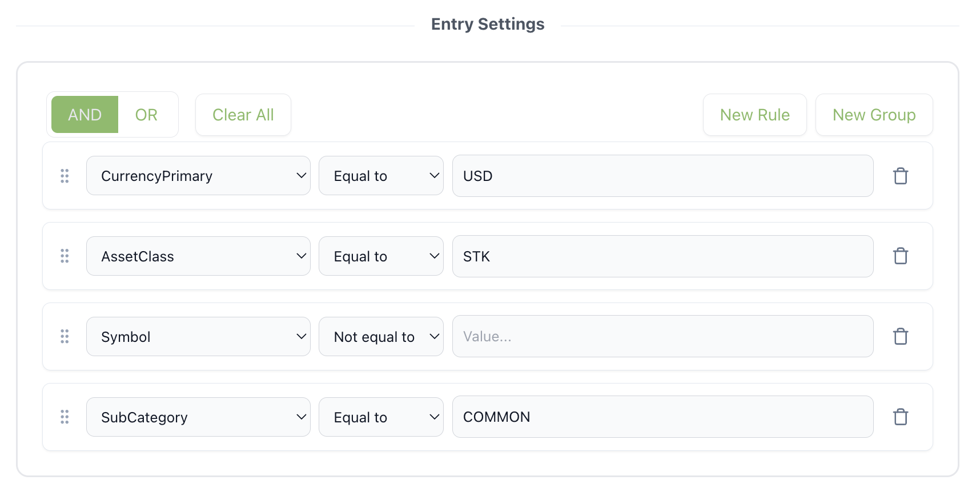Viewport: 980px width, 492px height.
Task: Grab the drag handle of the Symbol rule
Action: 65,336
